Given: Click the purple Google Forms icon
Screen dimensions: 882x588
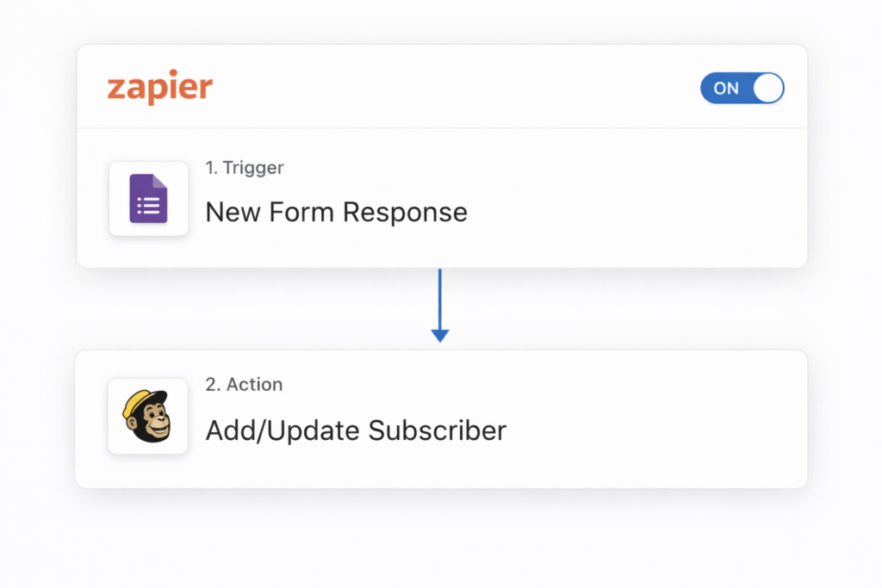Looking at the screenshot, I should 148,198.
